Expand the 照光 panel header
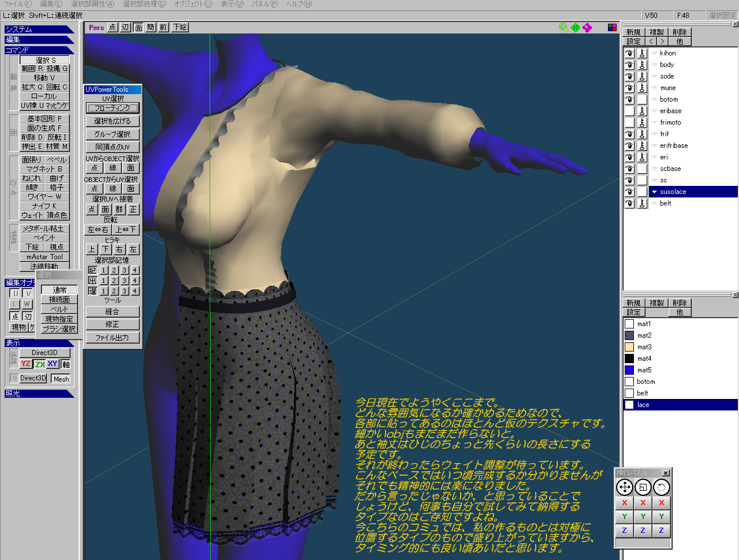The height and width of the screenshot is (560, 739). pos(38,394)
